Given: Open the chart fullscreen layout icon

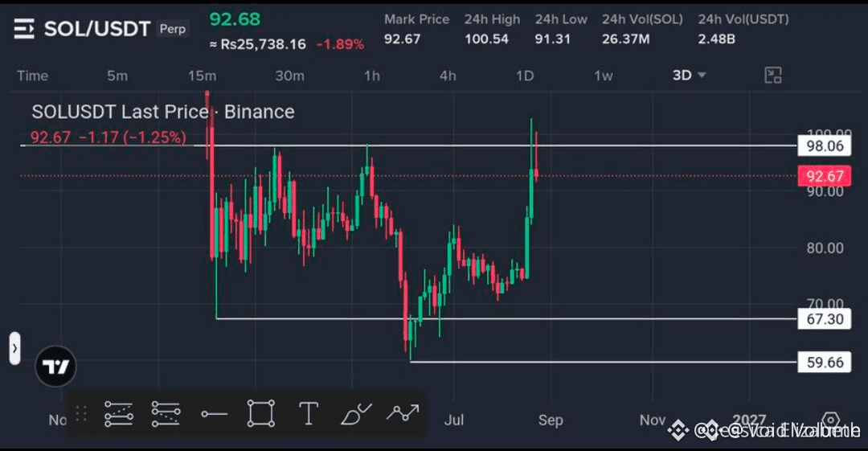Looking at the screenshot, I should (773, 76).
